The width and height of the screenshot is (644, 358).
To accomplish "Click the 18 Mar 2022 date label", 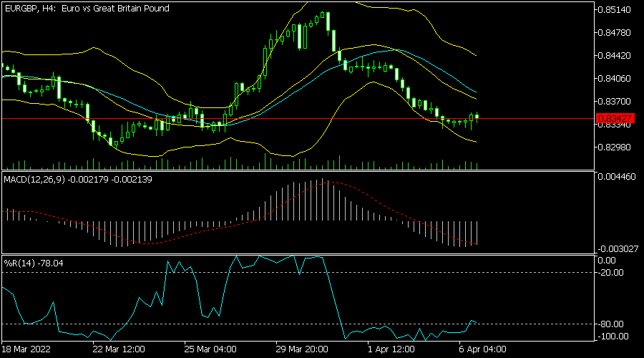I will (26, 349).
